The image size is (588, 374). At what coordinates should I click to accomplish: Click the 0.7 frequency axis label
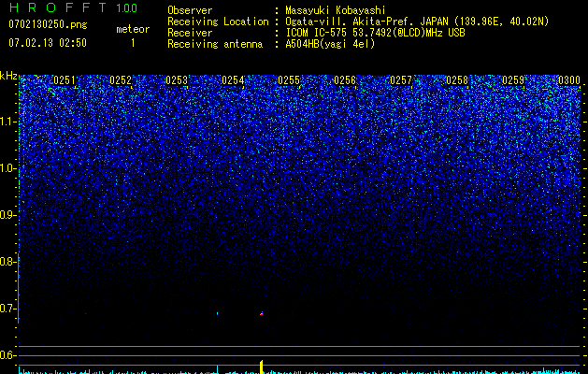pyautogui.click(x=8, y=309)
